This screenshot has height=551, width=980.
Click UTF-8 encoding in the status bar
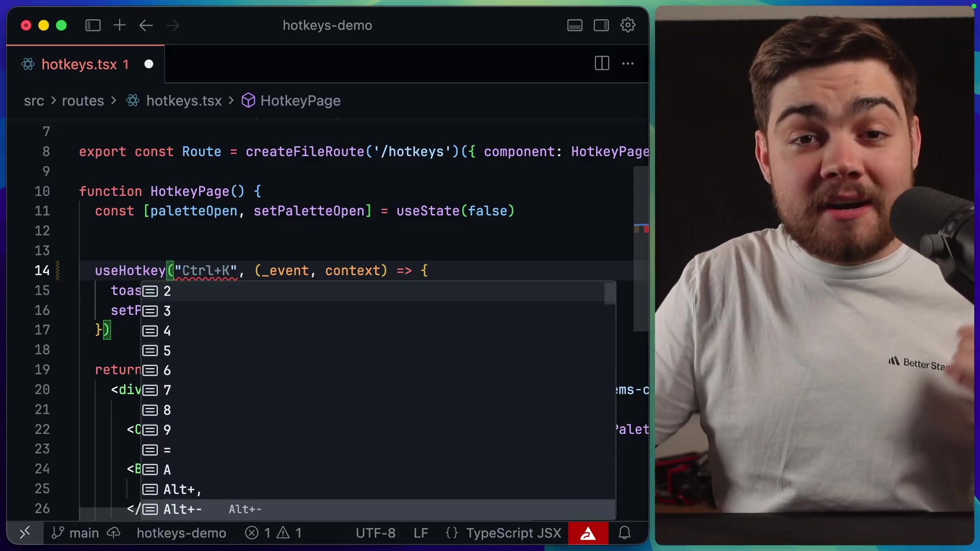tap(376, 533)
